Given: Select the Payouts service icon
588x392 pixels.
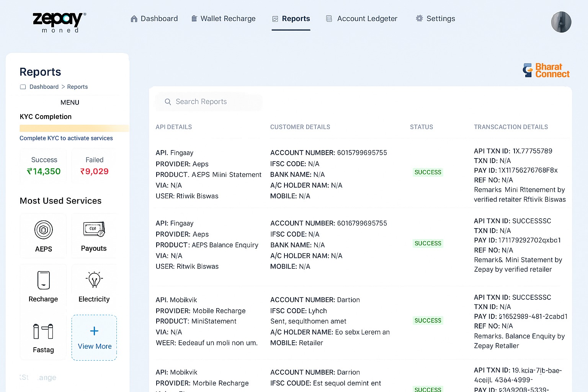Looking at the screenshot, I should 94,229.
